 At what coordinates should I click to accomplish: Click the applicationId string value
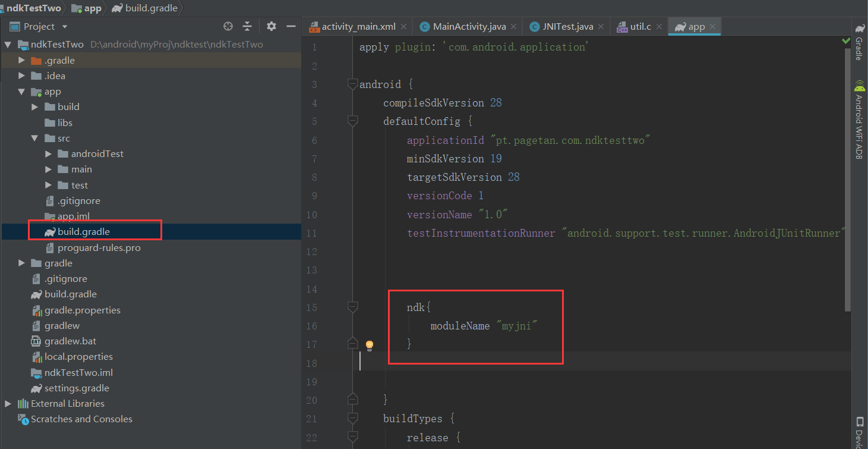570,140
